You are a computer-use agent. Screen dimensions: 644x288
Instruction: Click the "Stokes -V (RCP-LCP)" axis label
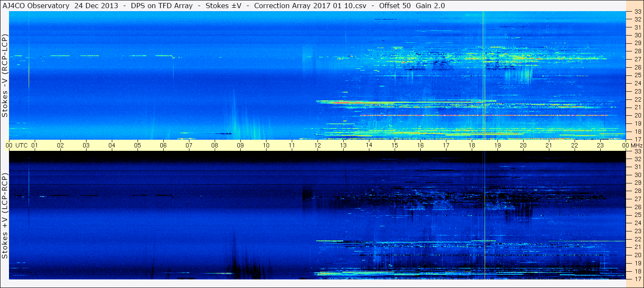[x=5, y=75]
